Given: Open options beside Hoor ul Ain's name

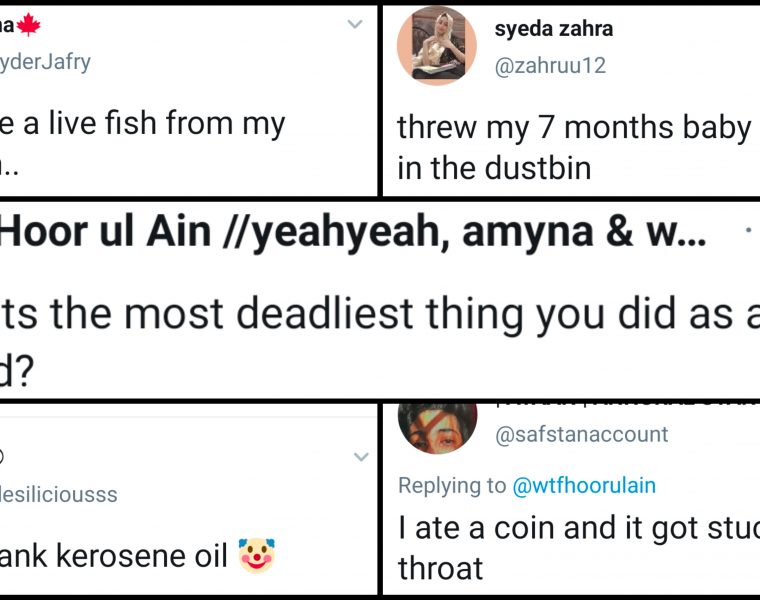Looking at the screenshot, I should pyautogui.click(x=750, y=232).
